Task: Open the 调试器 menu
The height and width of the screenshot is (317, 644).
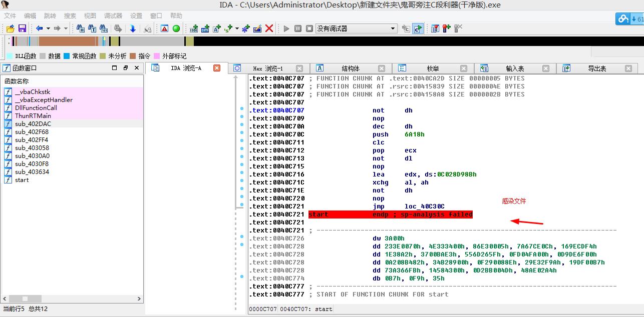Action: point(113,15)
